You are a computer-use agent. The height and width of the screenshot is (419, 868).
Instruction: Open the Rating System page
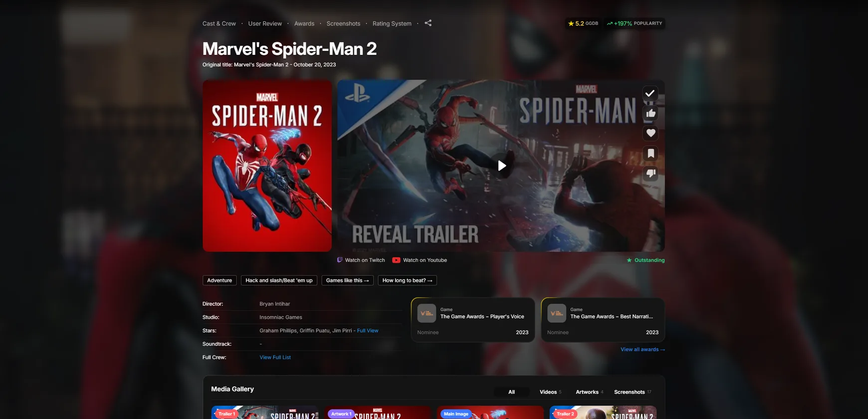point(392,23)
